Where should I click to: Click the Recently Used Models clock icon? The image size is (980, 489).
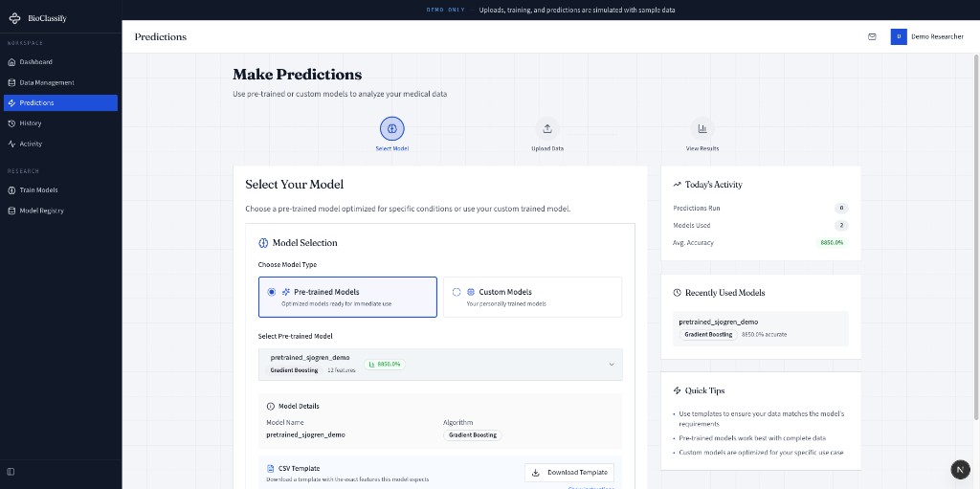pyautogui.click(x=677, y=293)
